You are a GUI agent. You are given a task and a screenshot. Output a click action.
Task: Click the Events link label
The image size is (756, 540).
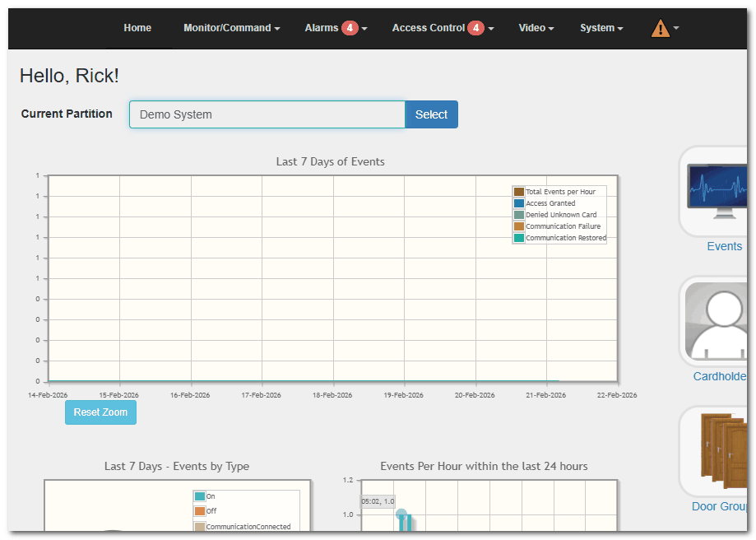pyautogui.click(x=724, y=246)
